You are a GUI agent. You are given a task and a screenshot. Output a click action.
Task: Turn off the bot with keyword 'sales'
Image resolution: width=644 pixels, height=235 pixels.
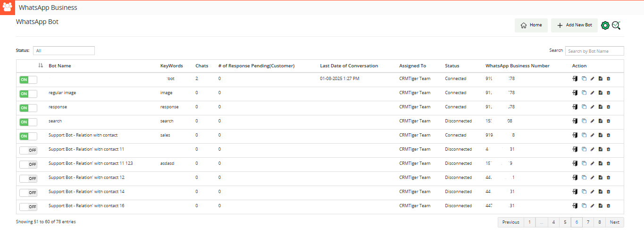click(x=28, y=136)
